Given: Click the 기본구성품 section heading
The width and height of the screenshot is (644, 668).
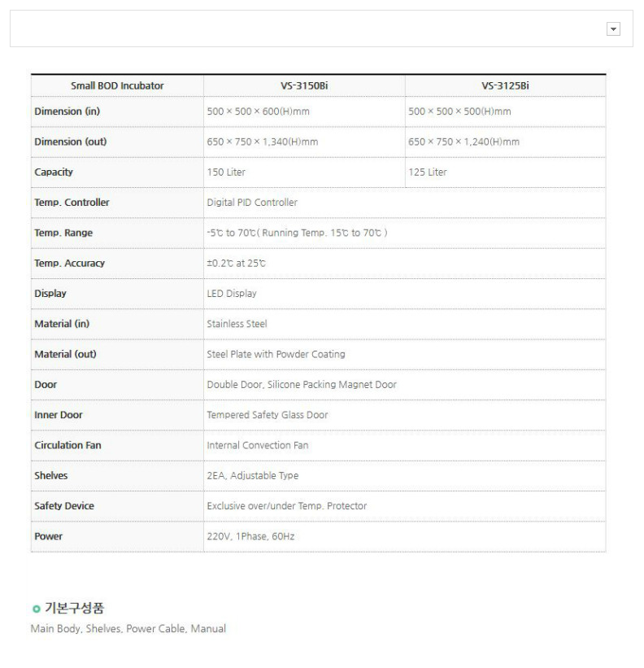Looking at the screenshot, I should [x=74, y=608].
